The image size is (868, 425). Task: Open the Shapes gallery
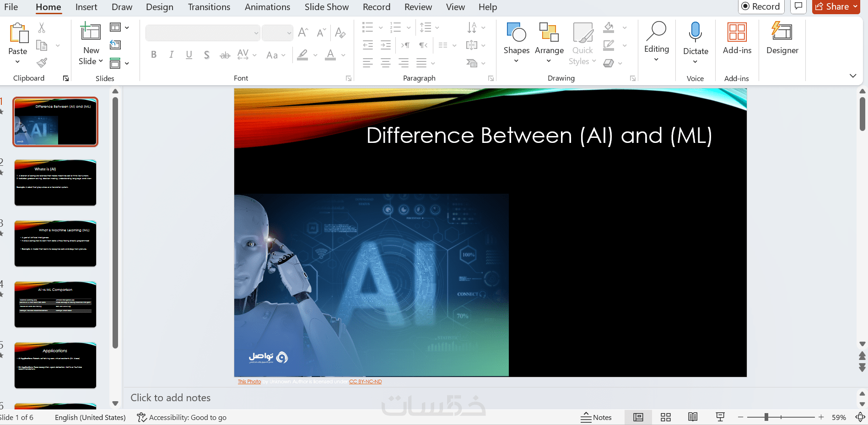517,43
